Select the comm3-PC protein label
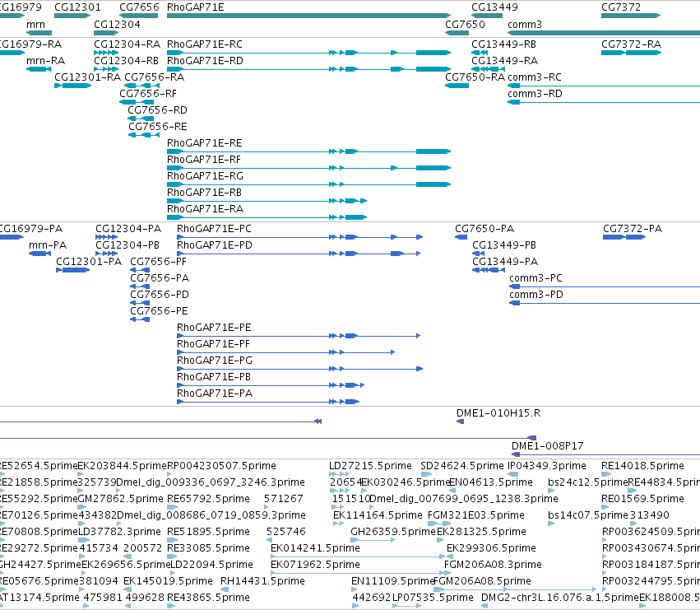The height and width of the screenshot is (610, 700). click(x=535, y=278)
